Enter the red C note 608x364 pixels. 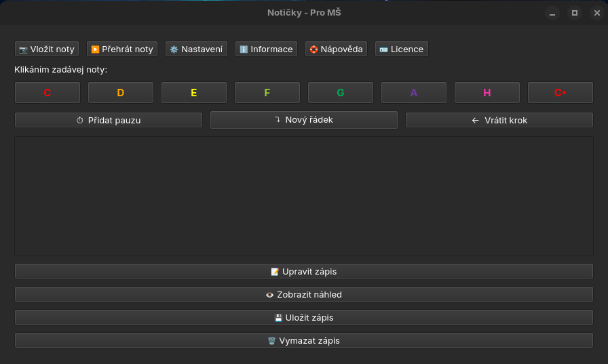pos(47,93)
